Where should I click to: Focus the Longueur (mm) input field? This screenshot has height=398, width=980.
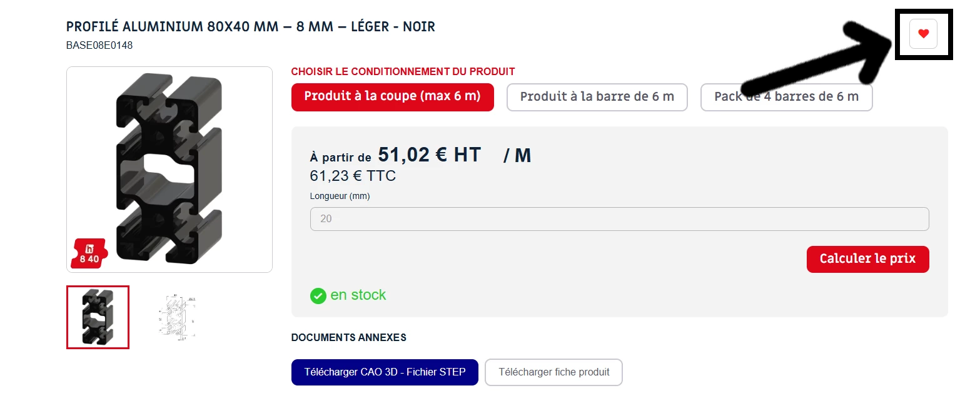coord(619,219)
